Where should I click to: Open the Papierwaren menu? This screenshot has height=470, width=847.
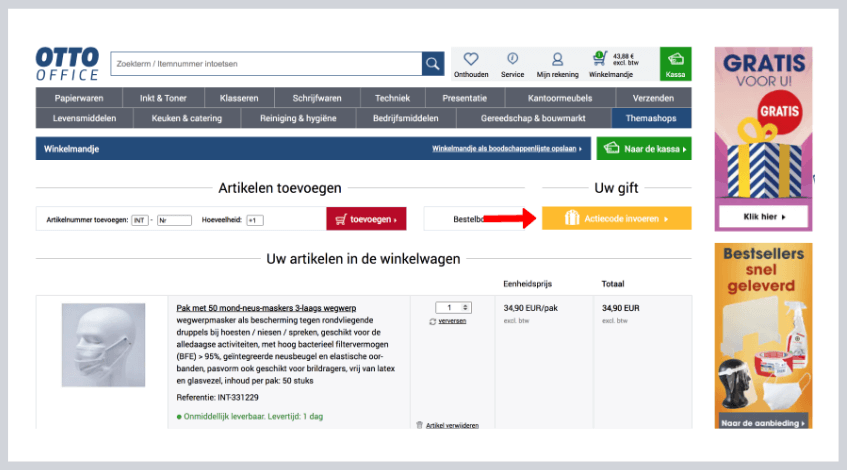[79, 98]
